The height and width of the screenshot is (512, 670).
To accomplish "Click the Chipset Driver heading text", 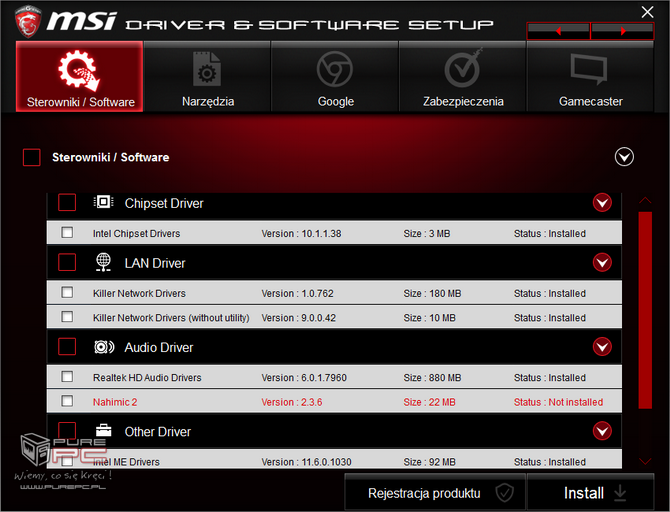I will [164, 203].
